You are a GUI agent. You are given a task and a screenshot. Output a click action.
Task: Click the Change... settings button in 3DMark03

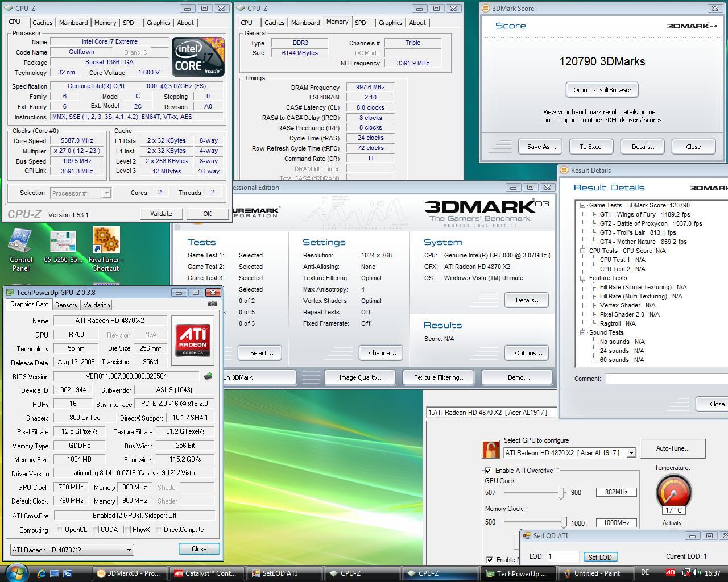pos(382,353)
